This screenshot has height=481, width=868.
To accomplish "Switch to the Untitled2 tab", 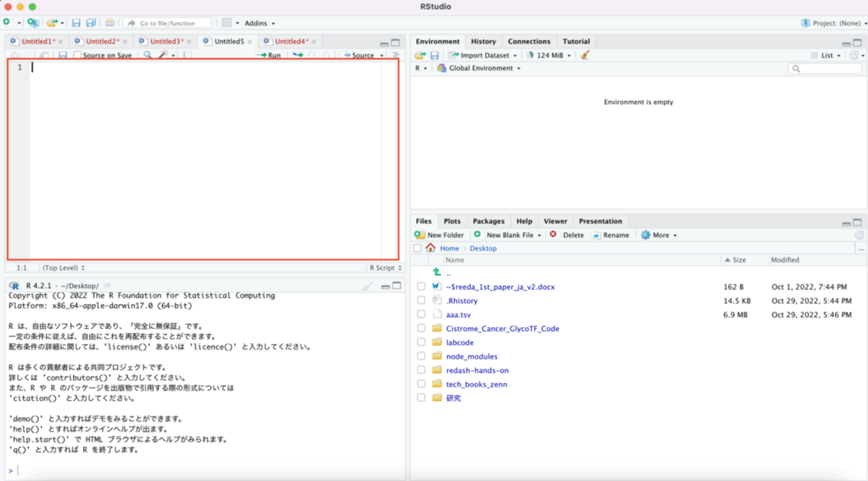I will point(102,42).
